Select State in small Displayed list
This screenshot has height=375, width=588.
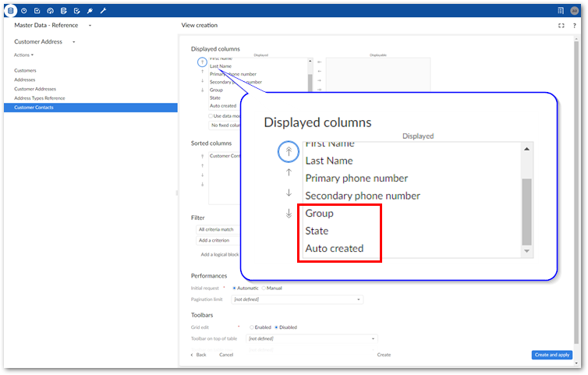coord(215,98)
